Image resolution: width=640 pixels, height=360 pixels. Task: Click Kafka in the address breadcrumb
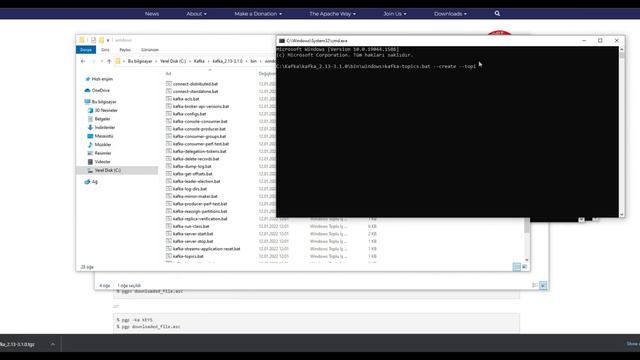tap(199, 61)
